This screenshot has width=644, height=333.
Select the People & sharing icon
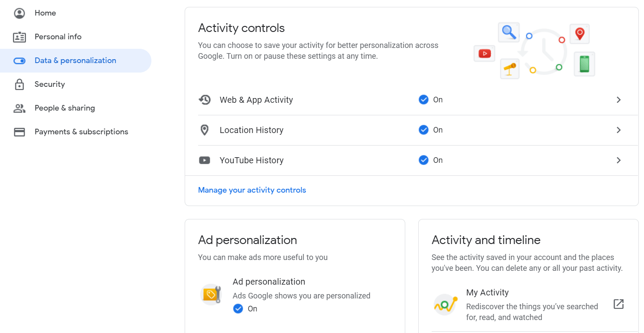pyautogui.click(x=19, y=108)
